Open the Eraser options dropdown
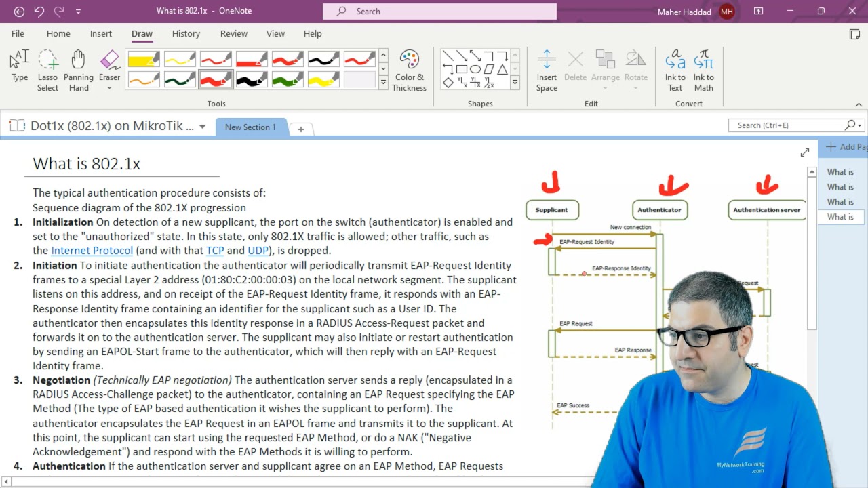Screen dimensions: 868x488 109,87
